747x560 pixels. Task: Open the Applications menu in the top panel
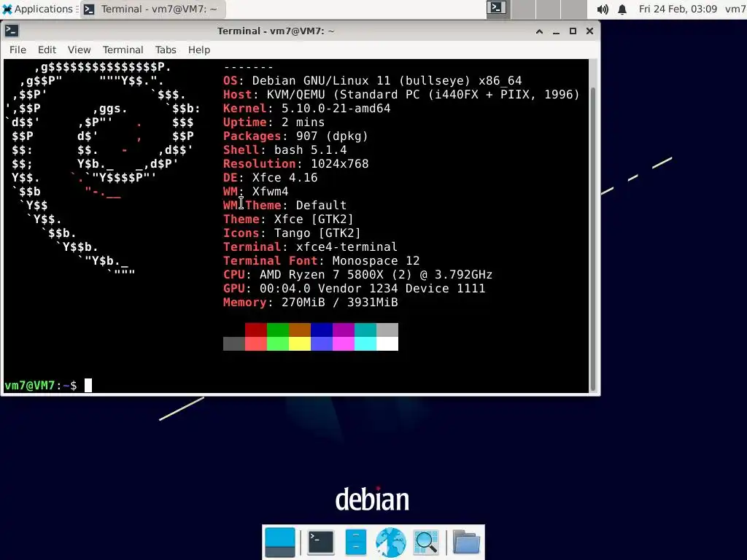coord(39,9)
